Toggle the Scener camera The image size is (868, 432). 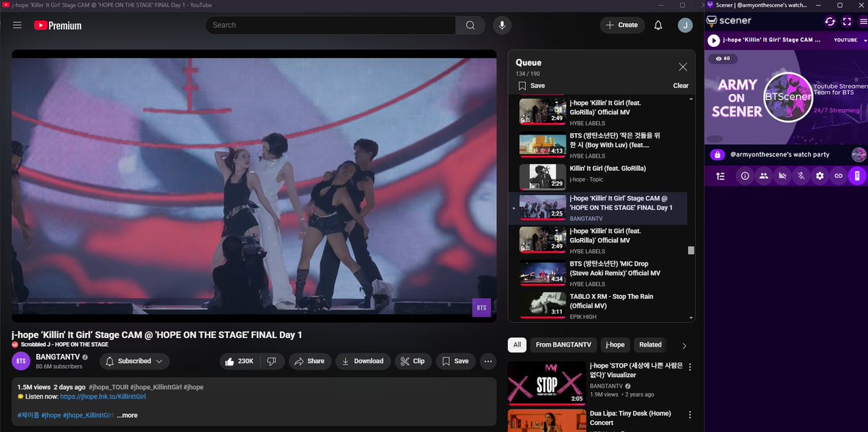(782, 176)
